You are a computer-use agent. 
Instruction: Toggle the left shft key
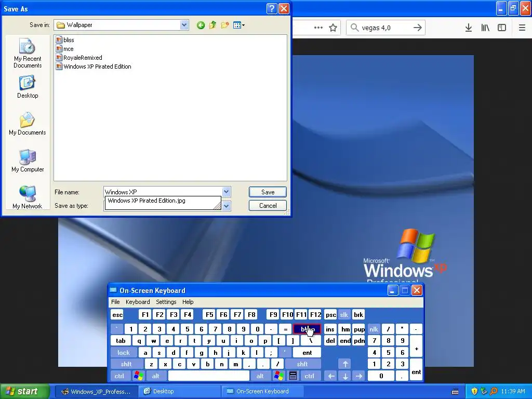126,364
